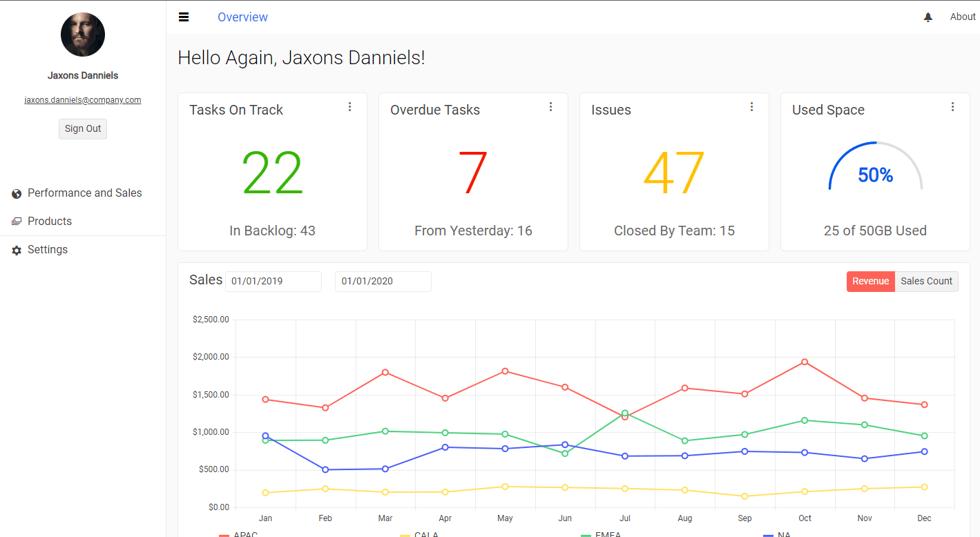Click the Products stack icon

(17, 222)
